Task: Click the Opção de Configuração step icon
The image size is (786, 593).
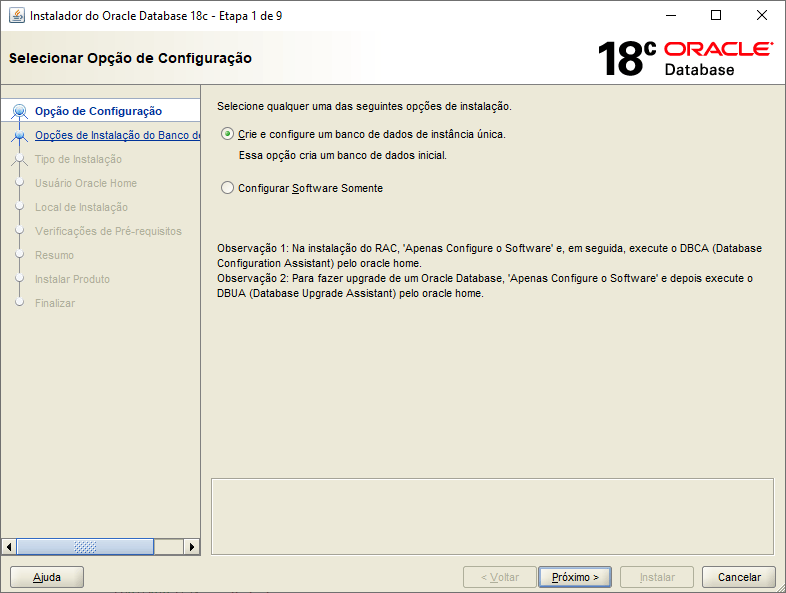Action: point(19,111)
